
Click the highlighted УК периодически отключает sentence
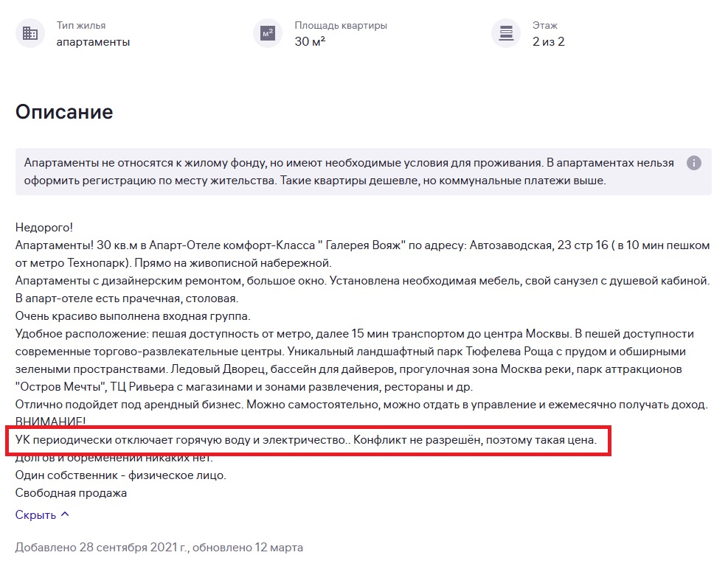pos(306,439)
